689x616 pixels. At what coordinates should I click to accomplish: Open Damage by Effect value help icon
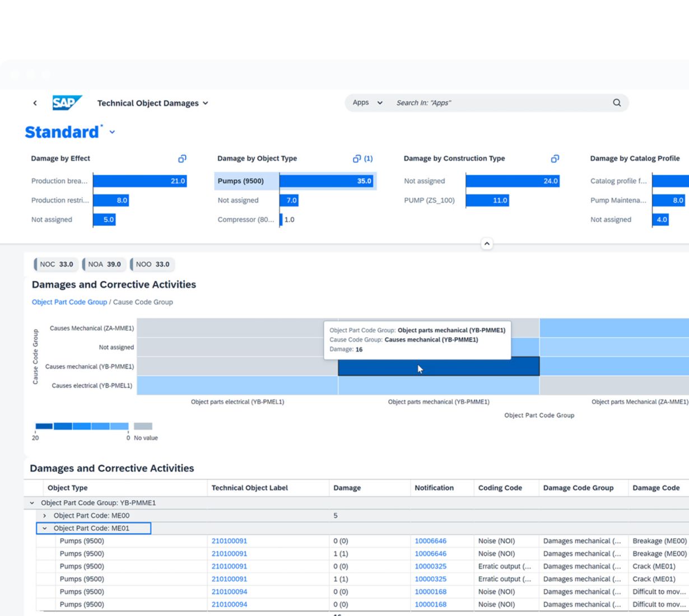182,159
